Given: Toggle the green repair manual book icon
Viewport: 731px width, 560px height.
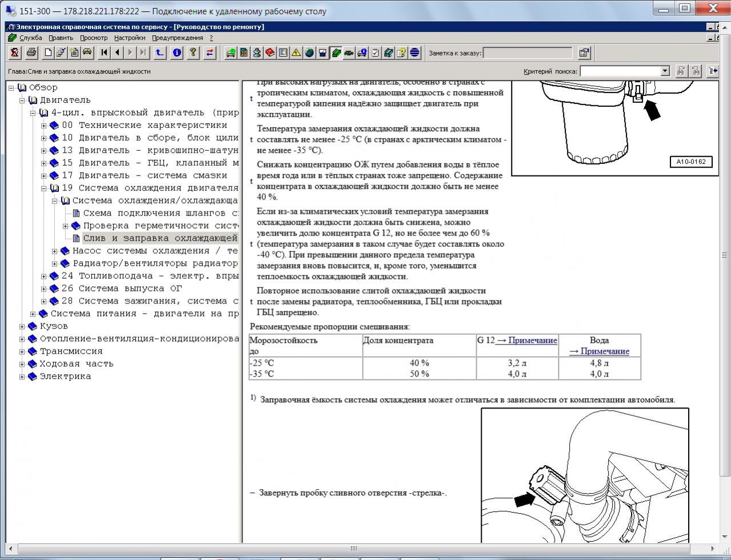Looking at the screenshot, I should pyautogui.click(x=335, y=53).
